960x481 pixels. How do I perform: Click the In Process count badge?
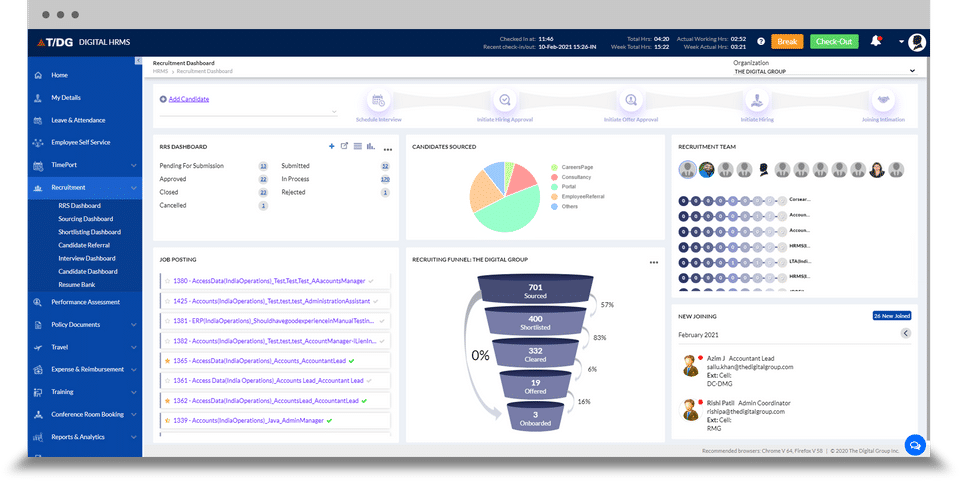click(x=385, y=179)
